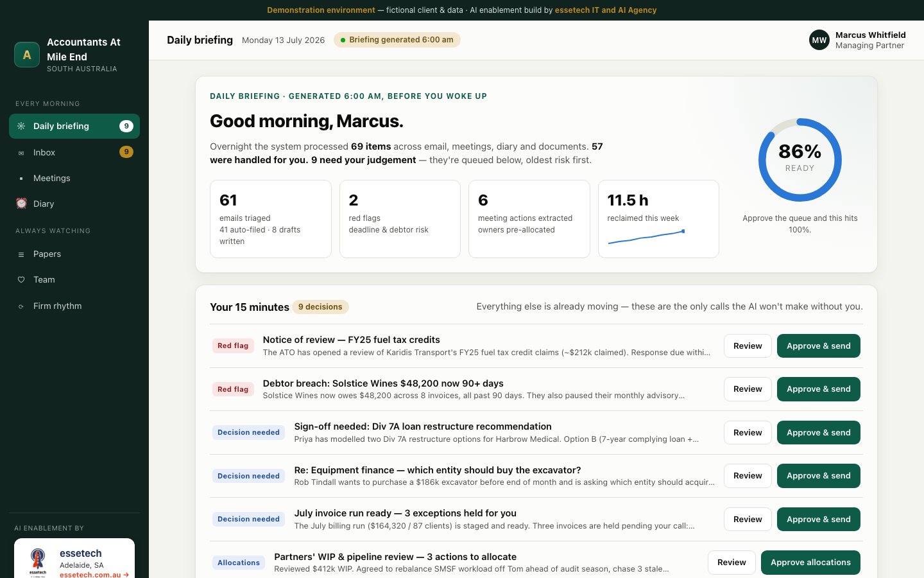Click title 'Re: Equipment finance — which entity should buy'
This screenshot has width=924, height=578.
437,470
